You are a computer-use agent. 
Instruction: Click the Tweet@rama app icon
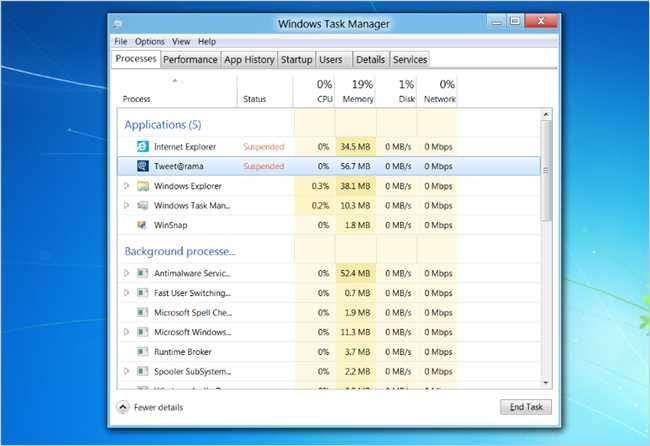click(x=143, y=166)
